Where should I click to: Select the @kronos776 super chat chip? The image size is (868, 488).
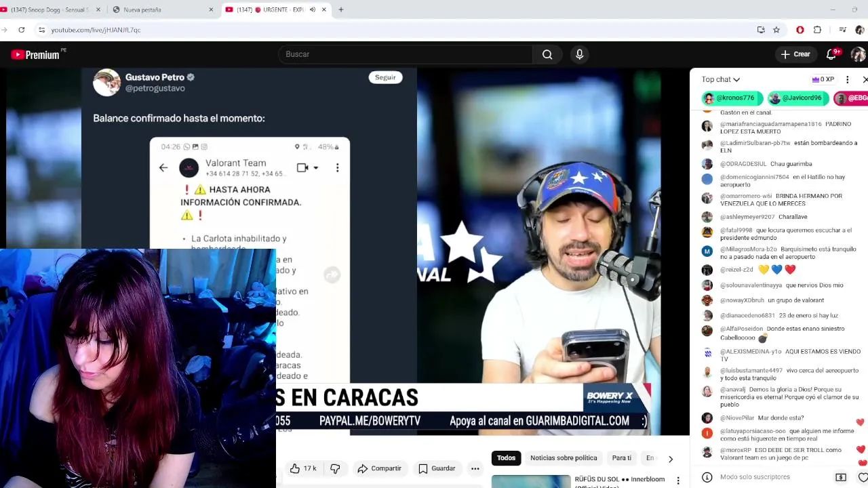coord(732,98)
